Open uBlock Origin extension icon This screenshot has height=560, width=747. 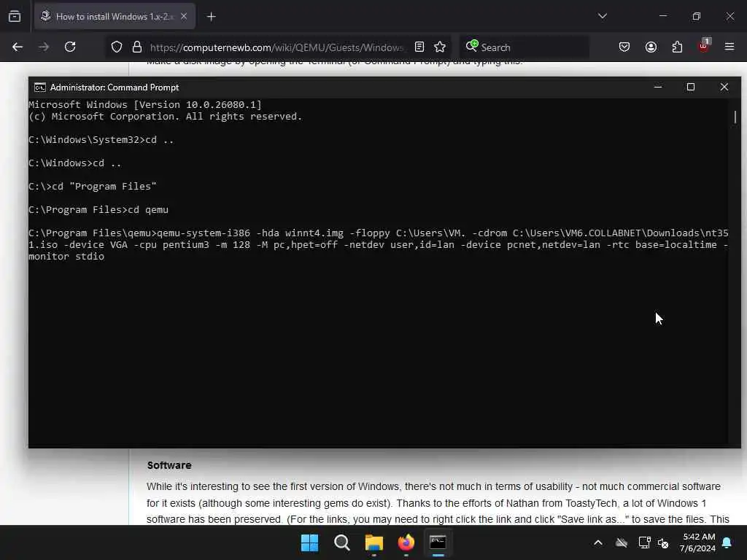[x=704, y=46]
